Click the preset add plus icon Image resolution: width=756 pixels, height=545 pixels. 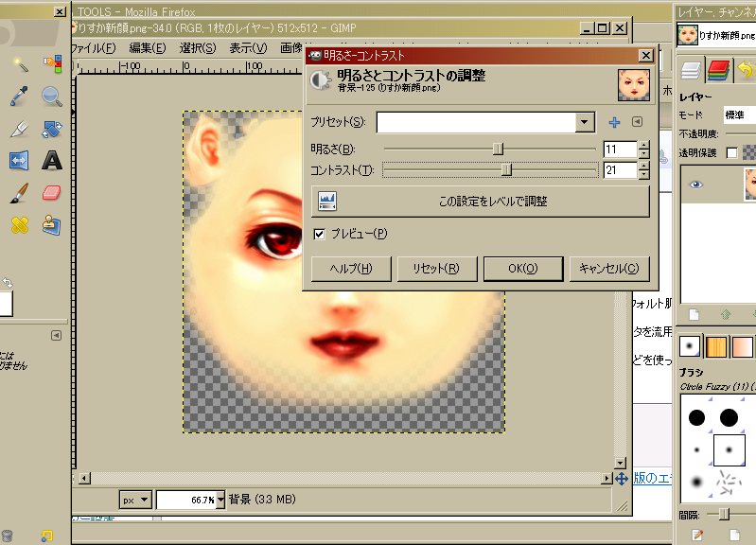tap(614, 122)
